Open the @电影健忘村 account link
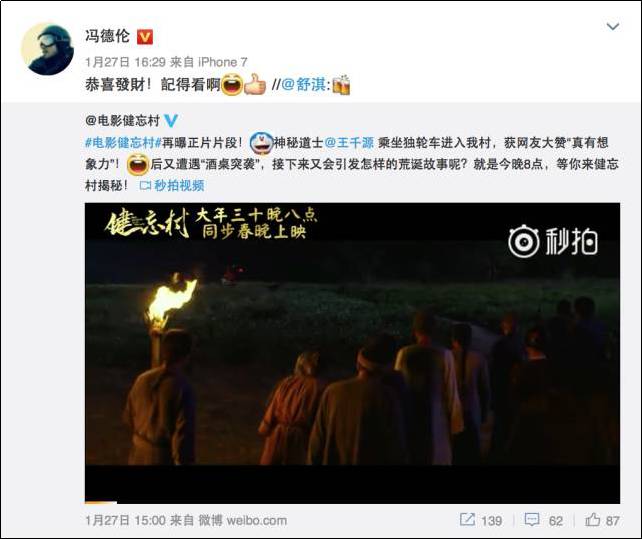This screenshot has height=539, width=642. pyautogui.click(x=122, y=120)
